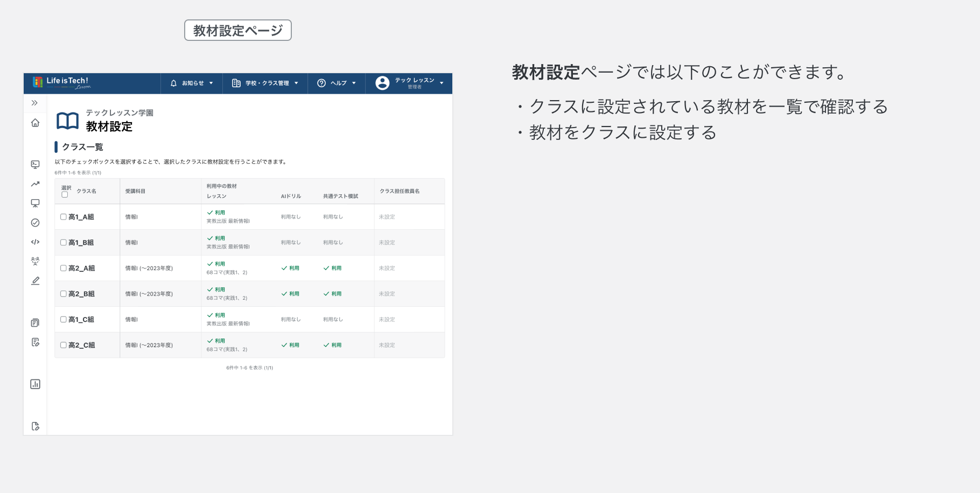Screen dimensions: 980x493
Task: Click the bottom 6件中 1-6 を表示 pagination text
Action: tap(249, 368)
